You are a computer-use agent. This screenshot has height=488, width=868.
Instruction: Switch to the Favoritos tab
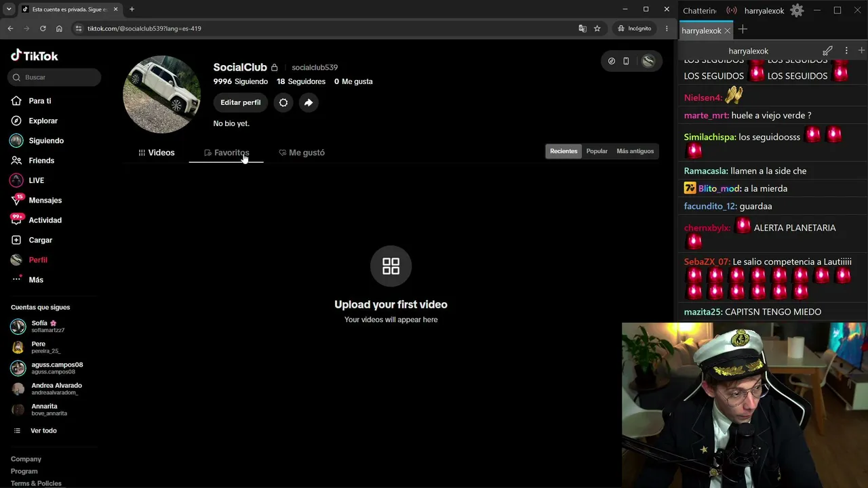226,153
